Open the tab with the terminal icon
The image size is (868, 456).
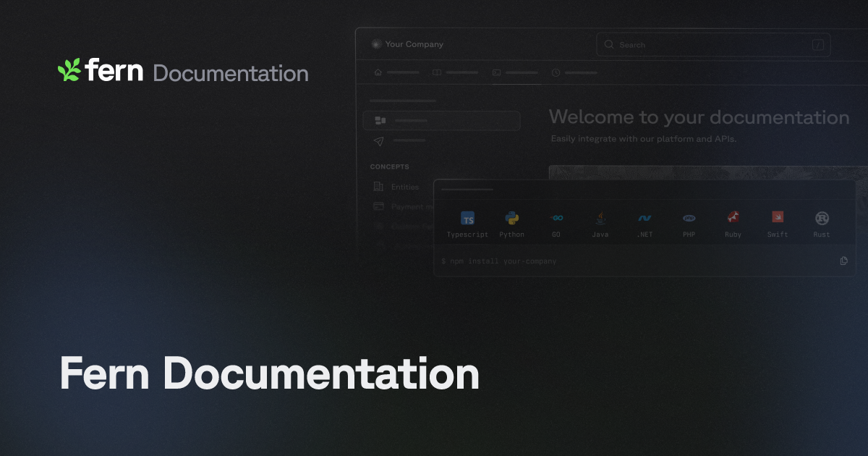[x=515, y=72]
